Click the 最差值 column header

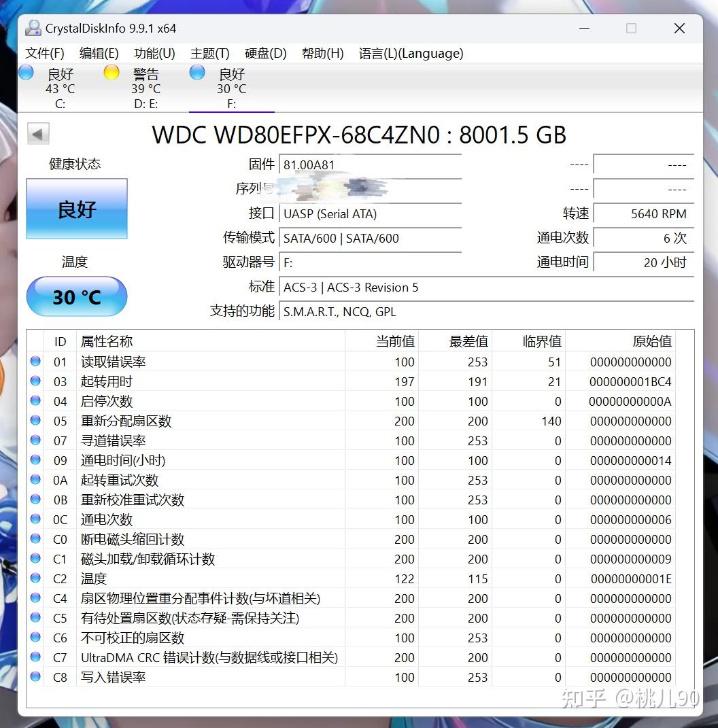click(455, 341)
